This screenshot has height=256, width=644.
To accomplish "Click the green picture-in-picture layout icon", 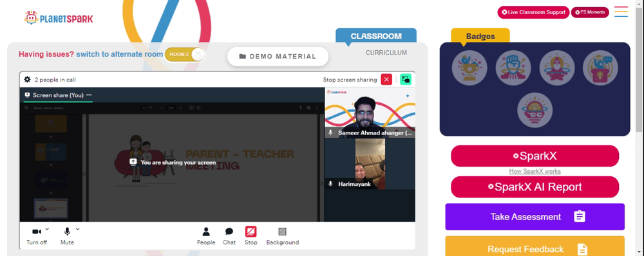I will [x=406, y=80].
